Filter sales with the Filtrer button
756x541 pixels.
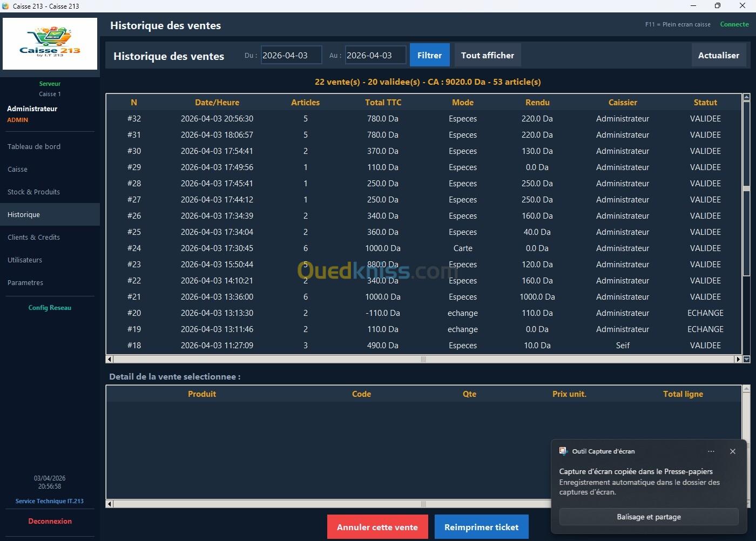click(x=429, y=55)
